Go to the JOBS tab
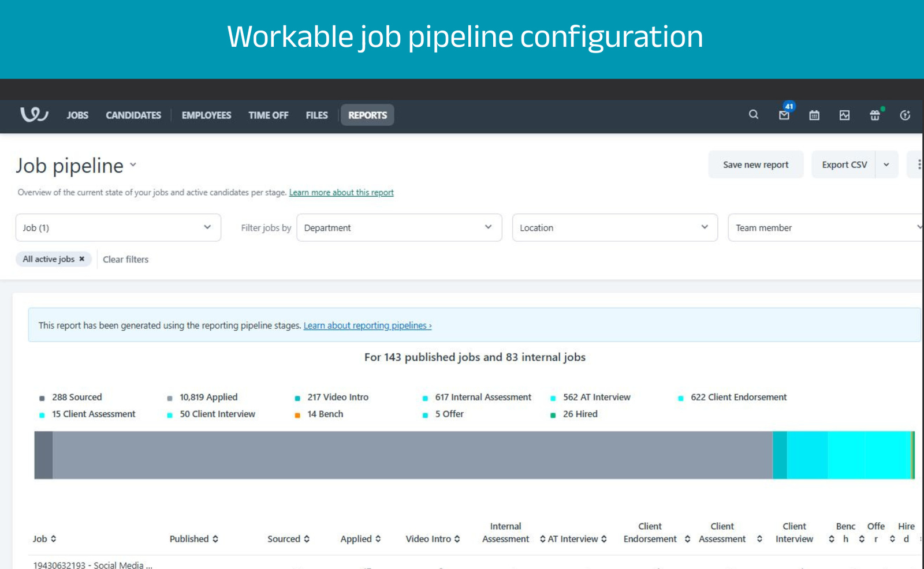The image size is (924, 569). (x=77, y=115)
